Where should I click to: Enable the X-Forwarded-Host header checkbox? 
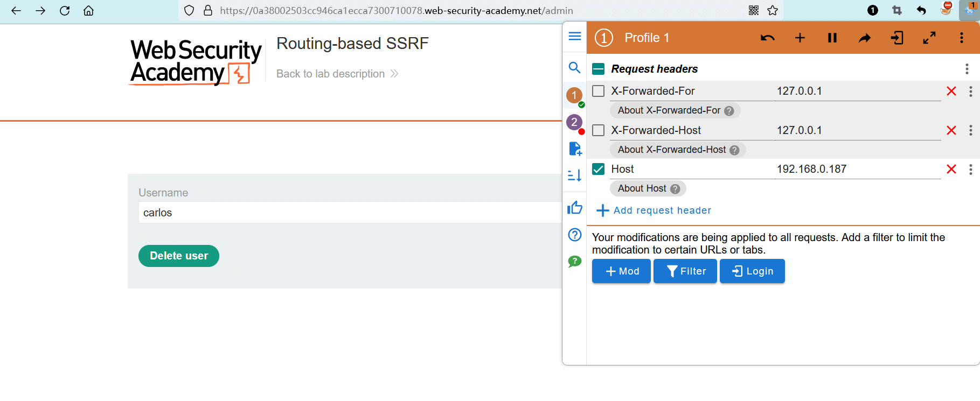pos(598,130)
